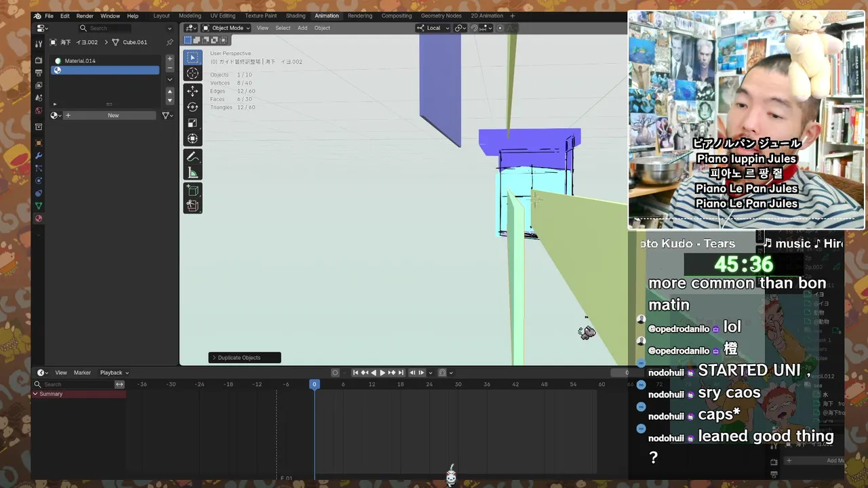
Task: Add a new material slot
Action: [x=170, y=59]
